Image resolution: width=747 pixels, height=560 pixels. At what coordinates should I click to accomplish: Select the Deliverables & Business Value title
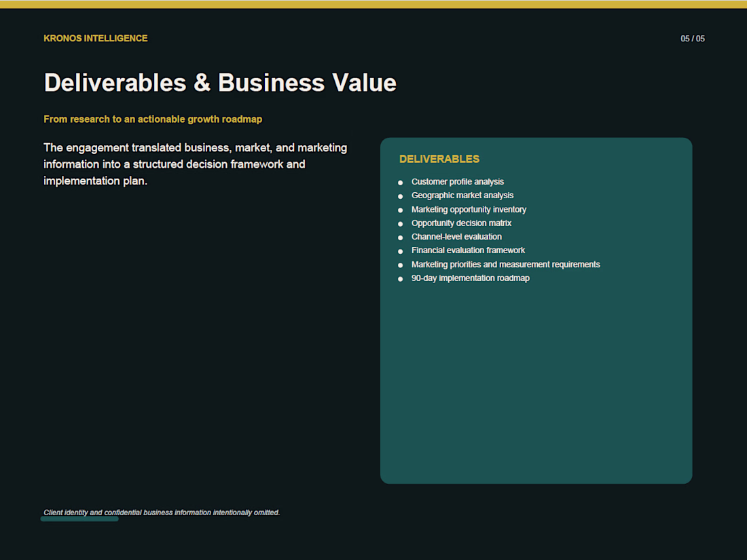point(220,83)
